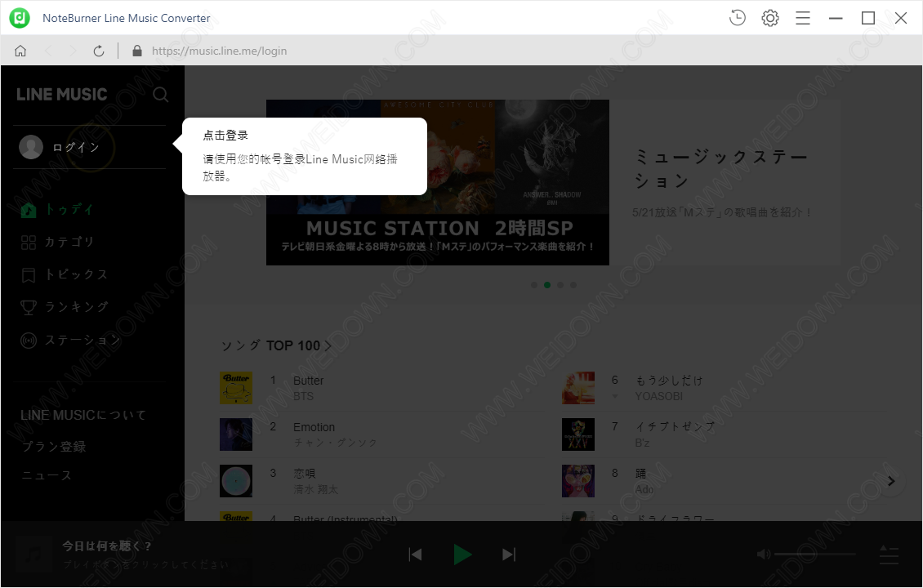Open the イチブトゼンブ album cover

click(x=578, y=434)
